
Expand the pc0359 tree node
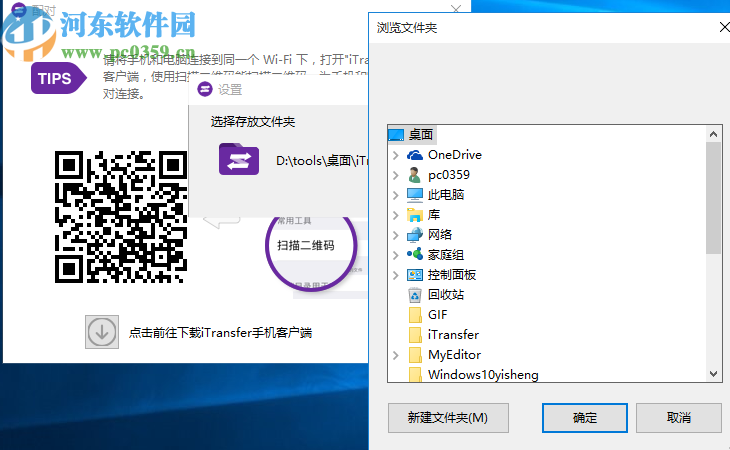coord(396,175)
